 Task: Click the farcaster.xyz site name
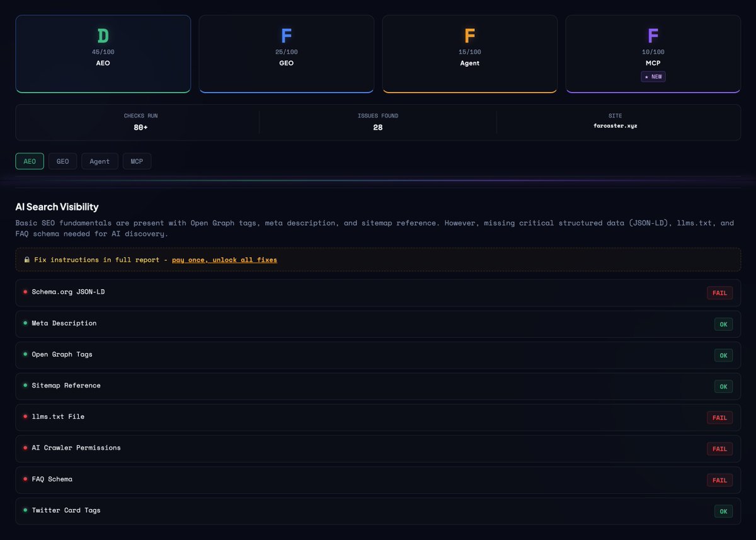[x=616, y=126]
